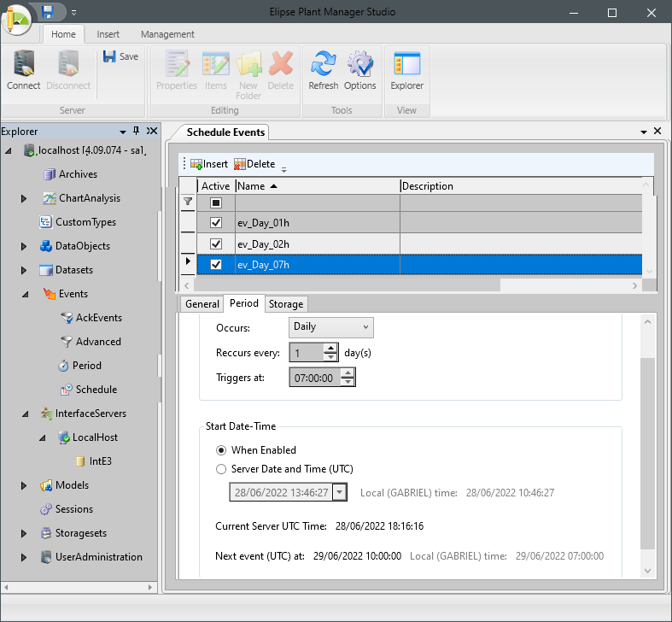Select the IntE3 database icon

(x=80, y=461)
